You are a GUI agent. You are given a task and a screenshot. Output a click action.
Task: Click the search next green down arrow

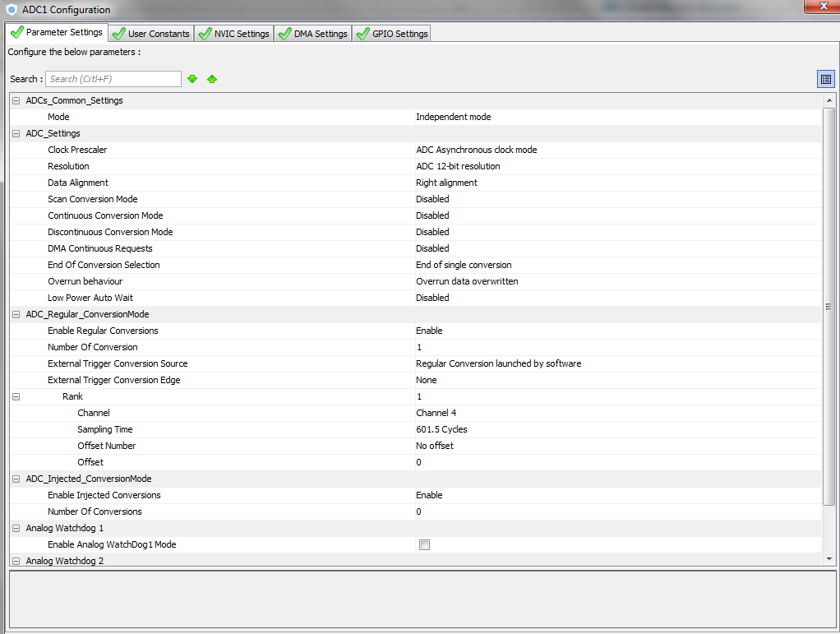[x=192, y=78]
